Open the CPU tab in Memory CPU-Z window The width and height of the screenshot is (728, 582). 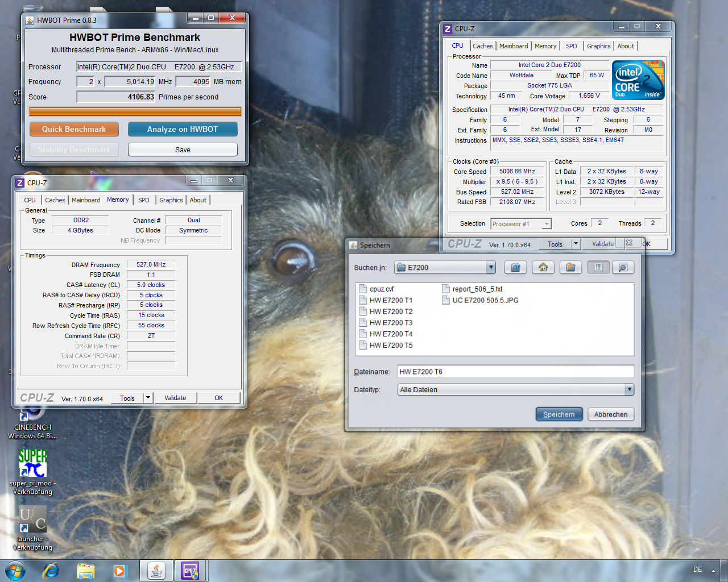(30, 200)
